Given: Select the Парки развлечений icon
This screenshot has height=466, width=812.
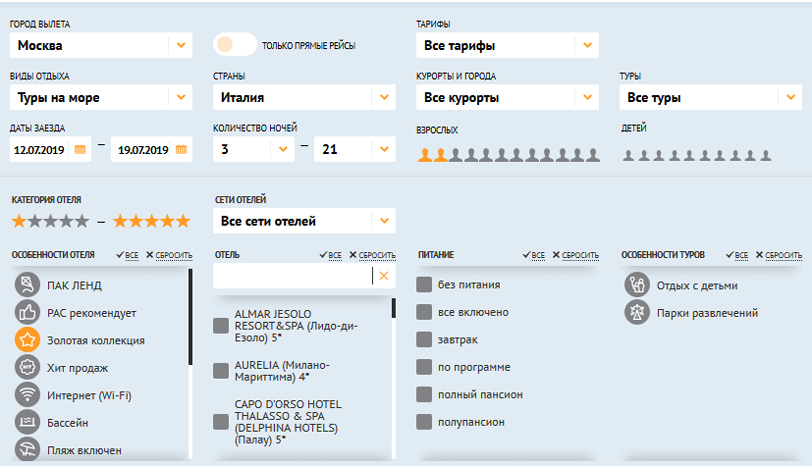Looking at the screenshot, I should 634,313.
